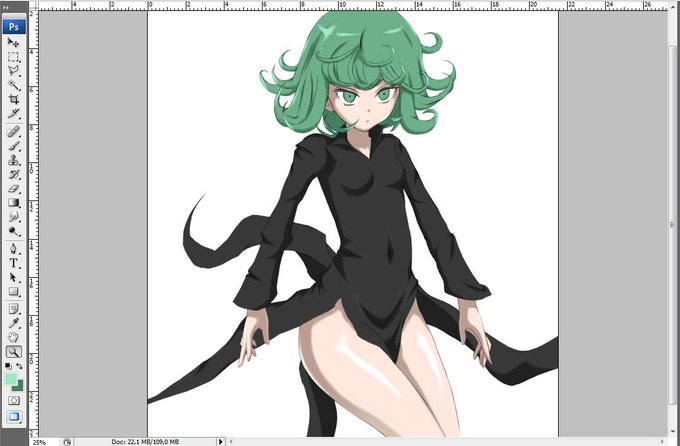The width and height of the screenshot is (680, 446).
Task: Reset to default foreground and background colors
Action: point(8,366)
